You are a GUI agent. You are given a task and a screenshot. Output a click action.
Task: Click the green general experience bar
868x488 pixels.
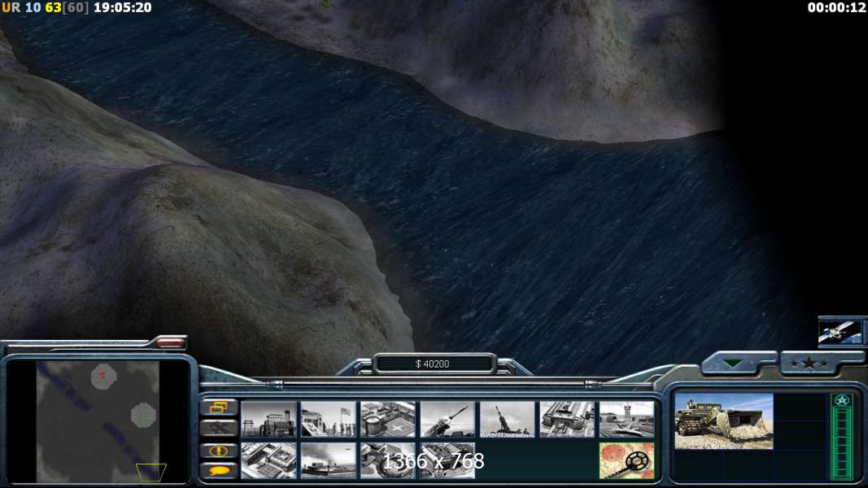[842, 437]
